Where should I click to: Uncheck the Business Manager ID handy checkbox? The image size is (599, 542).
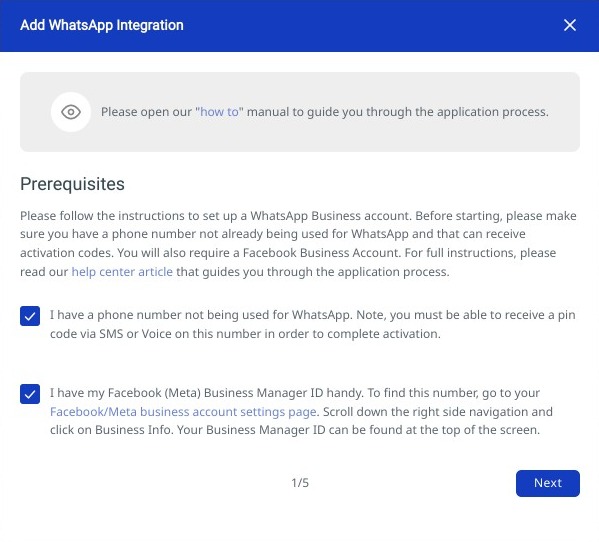(30, 394)
